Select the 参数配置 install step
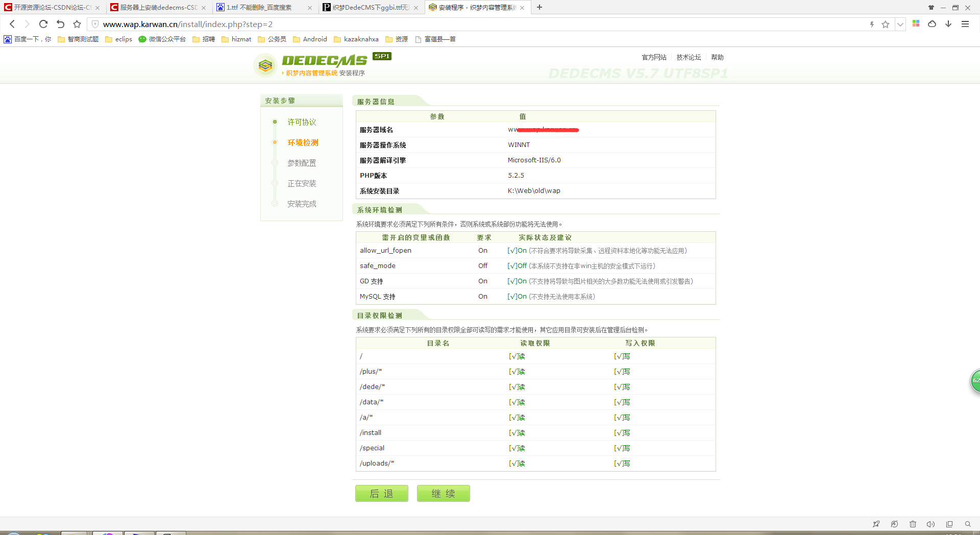Viewport: 980px width, 535px height. pyautogui.click(x=302, y=163)
